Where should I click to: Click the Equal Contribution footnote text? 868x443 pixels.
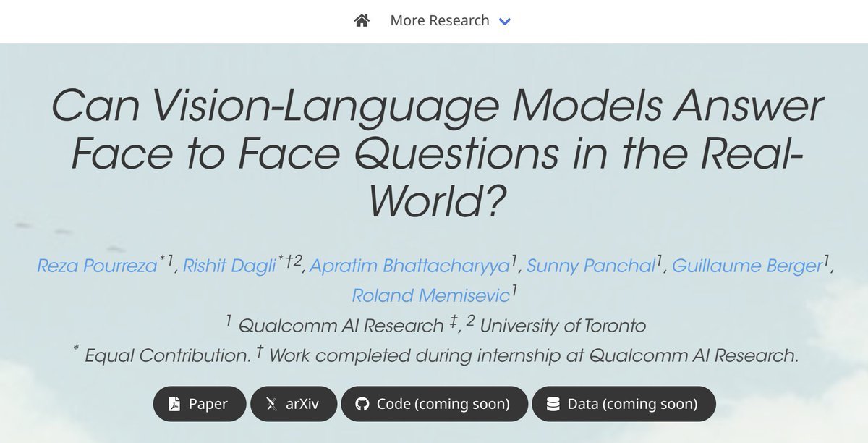click(x=167, y=355)
